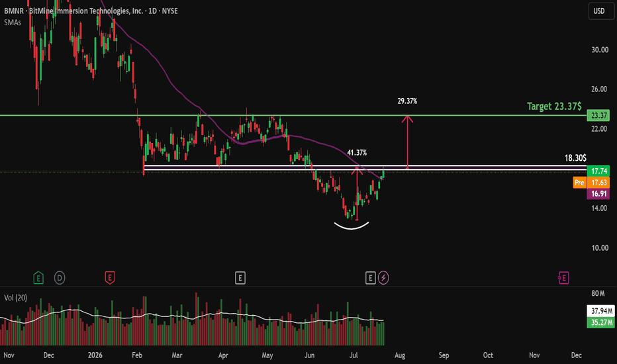Select the Vol (20) indicator label

pos(16,298)
